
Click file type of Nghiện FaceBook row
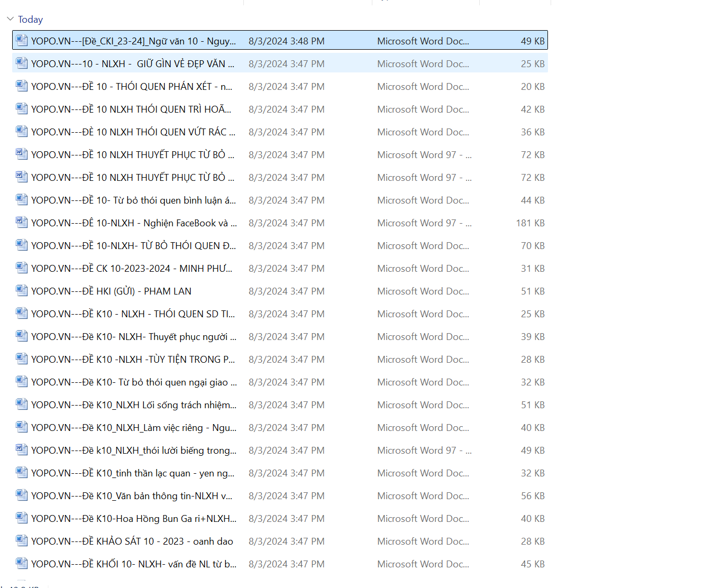tap(424, 223)
